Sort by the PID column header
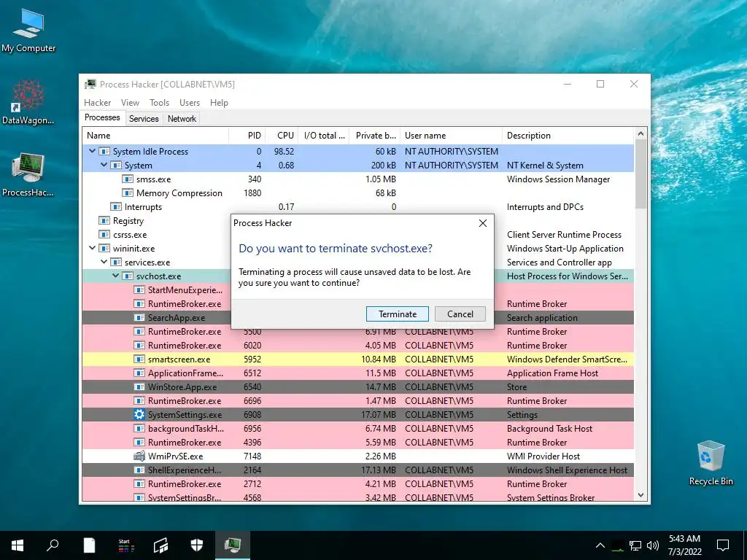 (x=247, y=135)
